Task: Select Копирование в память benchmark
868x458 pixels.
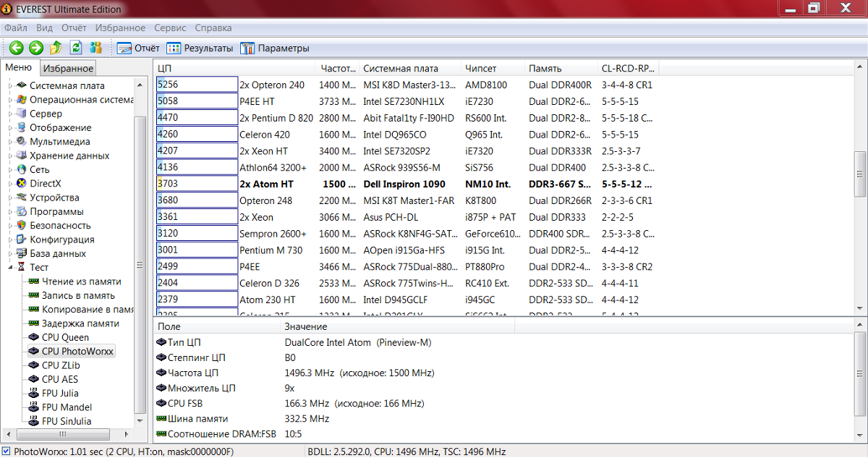Action: point(88,310)
